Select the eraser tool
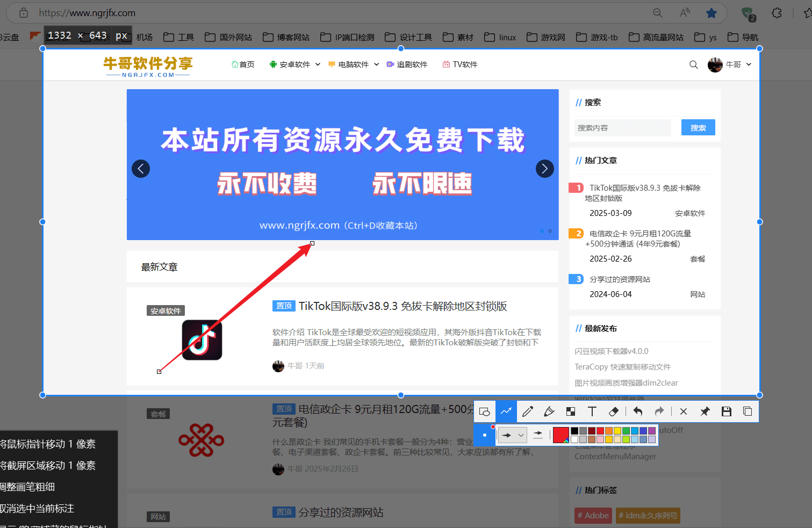This screenshot has width=812, height=528. point(613,411)
